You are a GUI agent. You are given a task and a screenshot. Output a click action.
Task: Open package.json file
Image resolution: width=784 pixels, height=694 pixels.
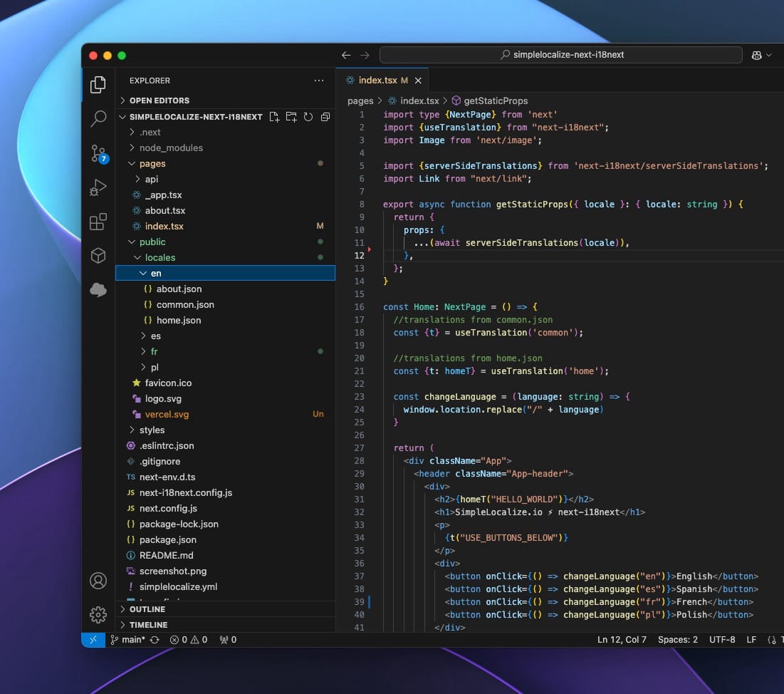(x=225, y=540)
